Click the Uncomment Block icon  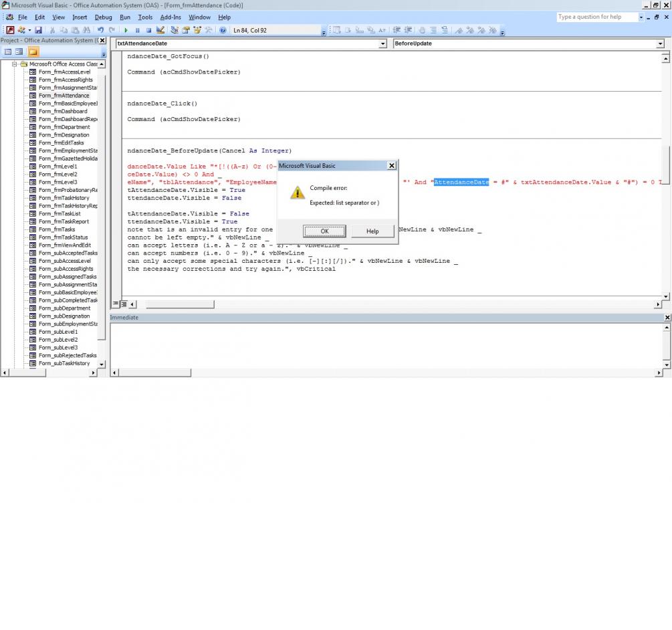tap(445, 30)
